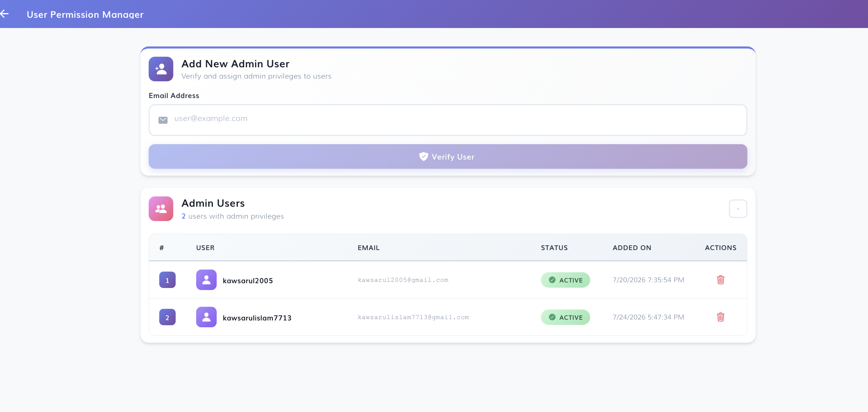
Task: Click the add-user icon beside Add New Admin User
Action: [161, 69]
